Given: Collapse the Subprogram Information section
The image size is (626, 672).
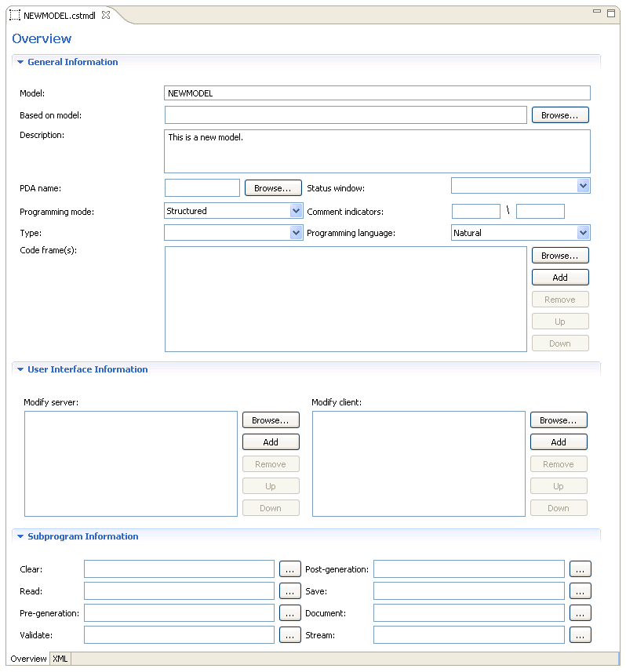Looking at the screenshot, I should pos(20,536).
